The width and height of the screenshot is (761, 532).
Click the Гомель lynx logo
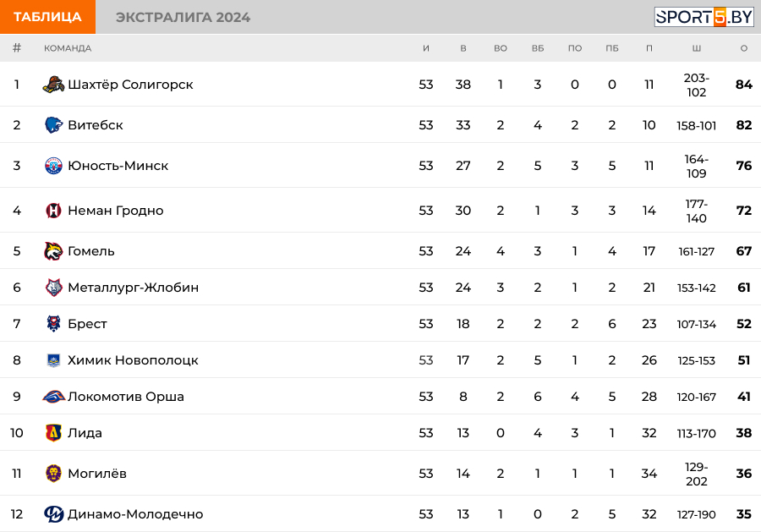[x=53, y=251]
